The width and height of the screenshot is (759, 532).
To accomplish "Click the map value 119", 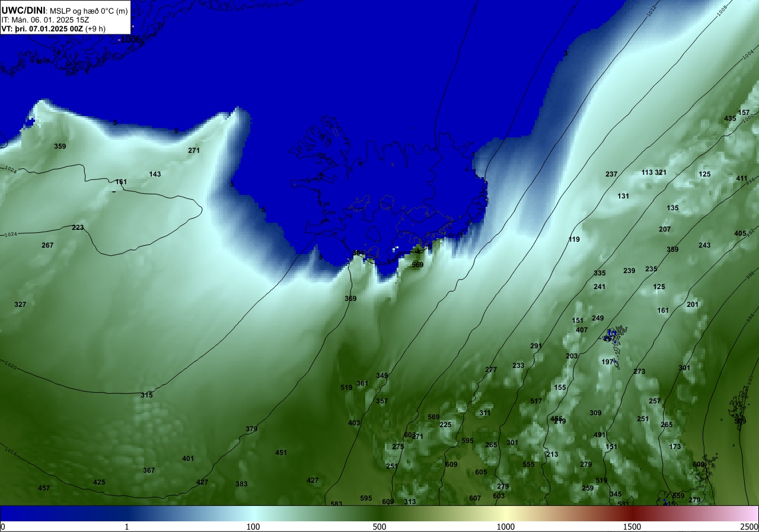I will pos(574,239).
